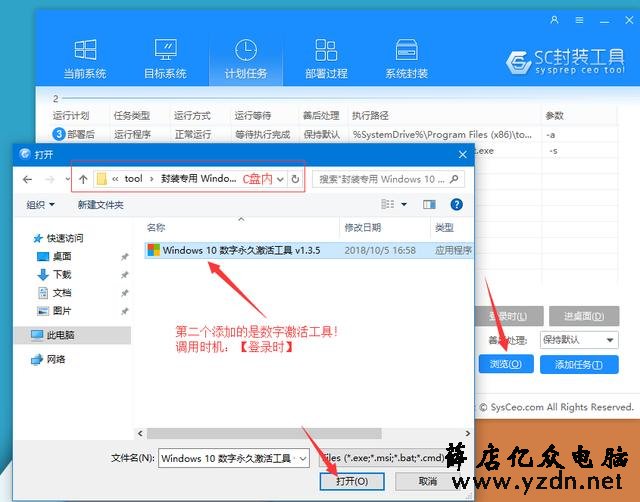The width and height of the screenshot is (640, 502).
Task: Click the activation tool file icon
Action: click(154, 250)
